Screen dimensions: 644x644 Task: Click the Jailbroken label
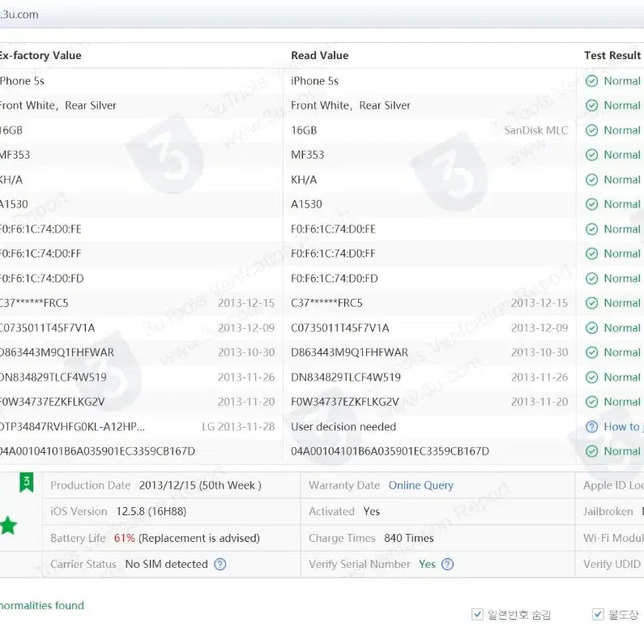click(x=608, y=511)
